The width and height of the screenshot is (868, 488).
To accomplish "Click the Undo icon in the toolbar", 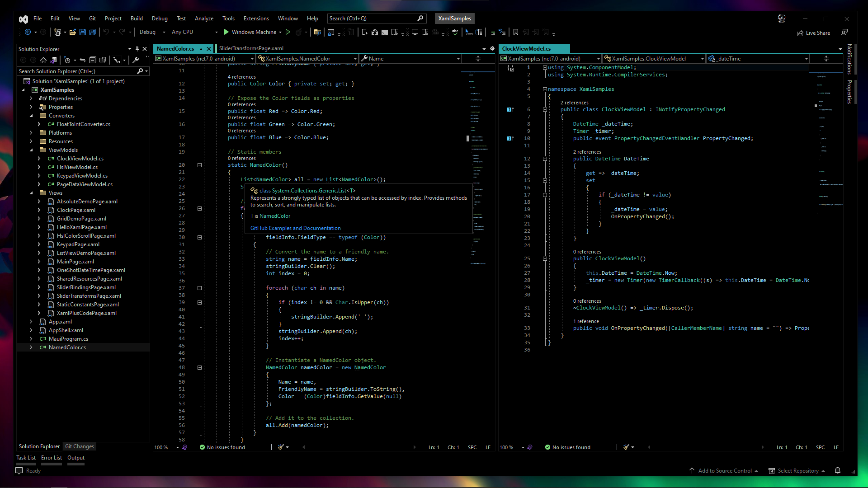I will pos(107,32).
